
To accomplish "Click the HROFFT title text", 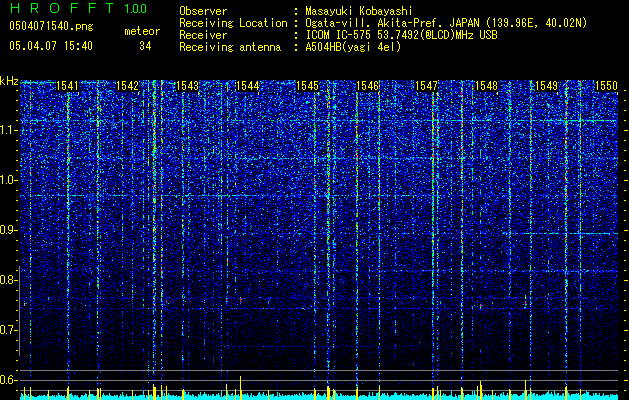I will coord(62,8).
